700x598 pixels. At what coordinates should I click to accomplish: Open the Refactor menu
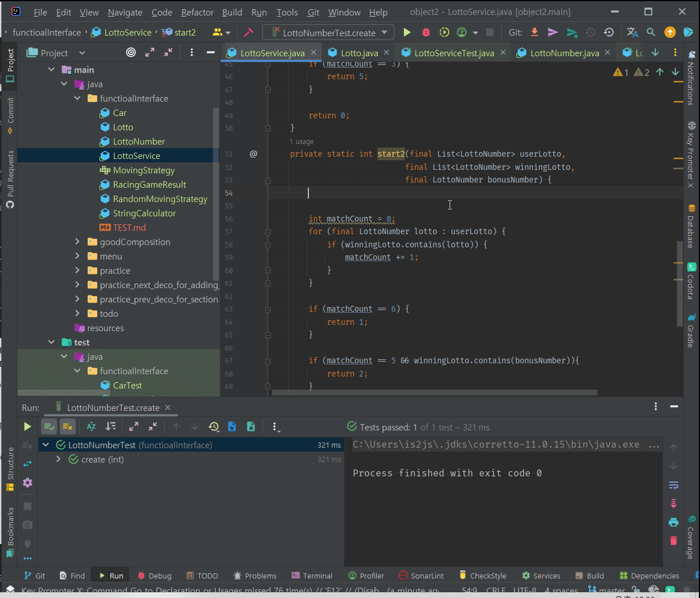(197, 12)
